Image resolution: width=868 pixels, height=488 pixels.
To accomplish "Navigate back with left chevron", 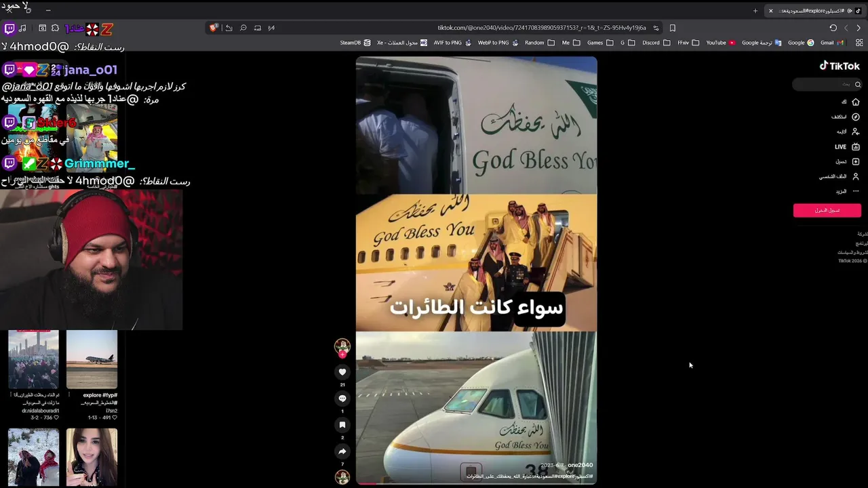I will coord(846,28).
